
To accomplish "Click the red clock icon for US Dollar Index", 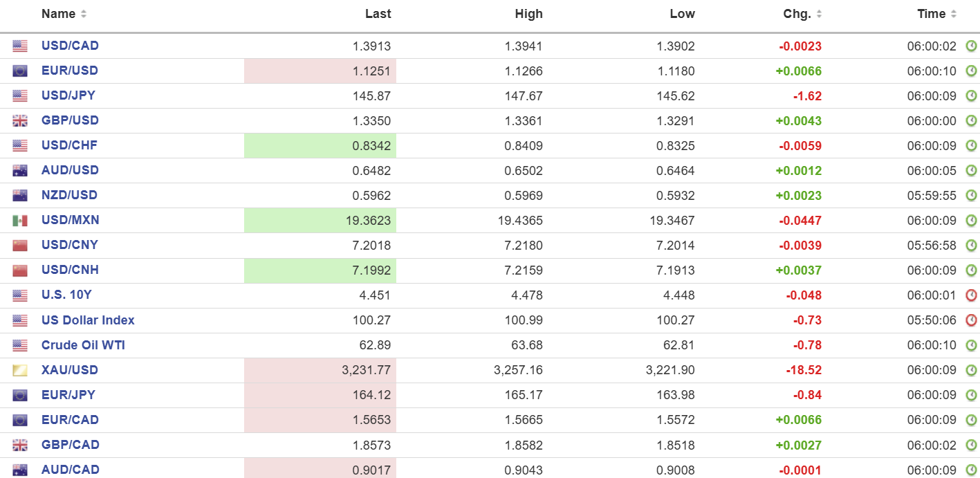I will click(971, 320).
